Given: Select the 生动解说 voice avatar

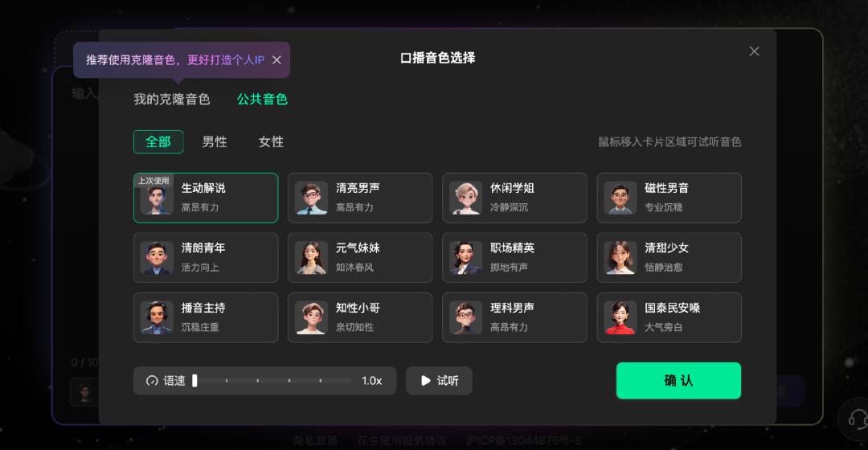Looking at the screenshot, I should 156,198.
